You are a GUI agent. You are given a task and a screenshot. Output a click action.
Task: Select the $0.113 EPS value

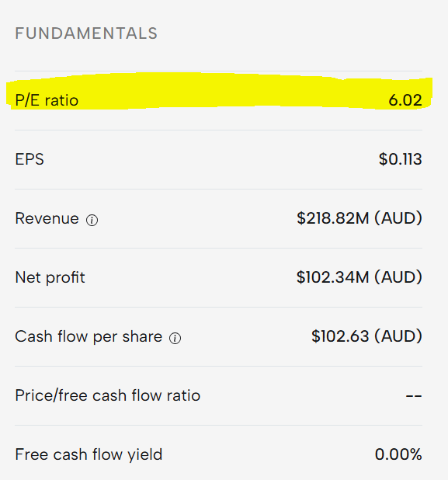point(401,159)
